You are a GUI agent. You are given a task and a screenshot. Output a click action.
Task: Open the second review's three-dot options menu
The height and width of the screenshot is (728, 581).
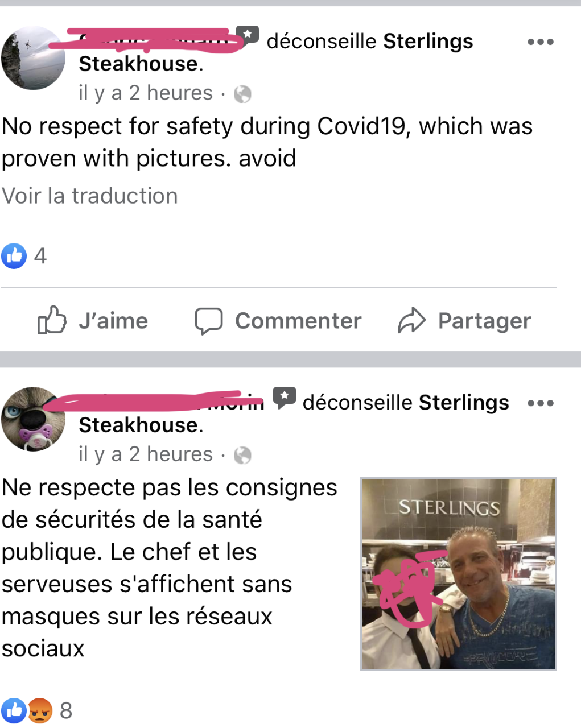(x=540, y=403)
